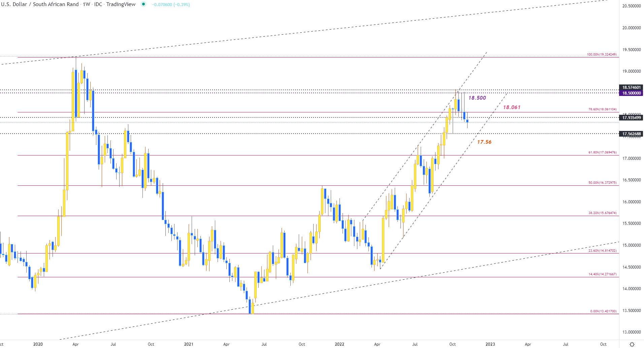Click the 2020 label on time axis
This screenshot has height=348, width=644.
38,344
